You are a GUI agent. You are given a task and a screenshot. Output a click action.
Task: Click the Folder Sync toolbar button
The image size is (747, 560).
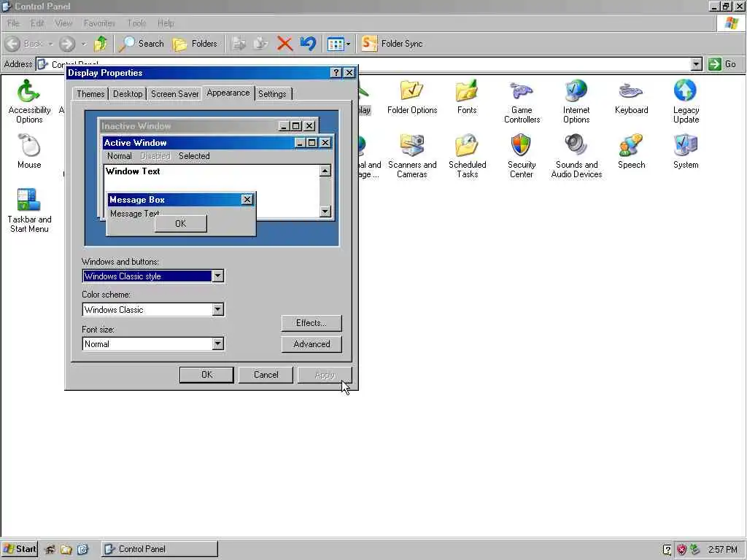point(392,44)
